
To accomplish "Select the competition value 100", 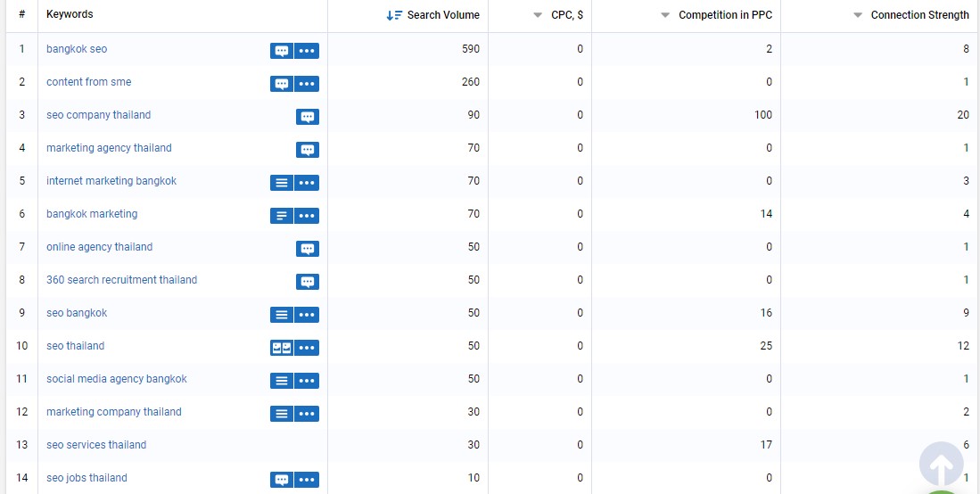I will point(762,115).
